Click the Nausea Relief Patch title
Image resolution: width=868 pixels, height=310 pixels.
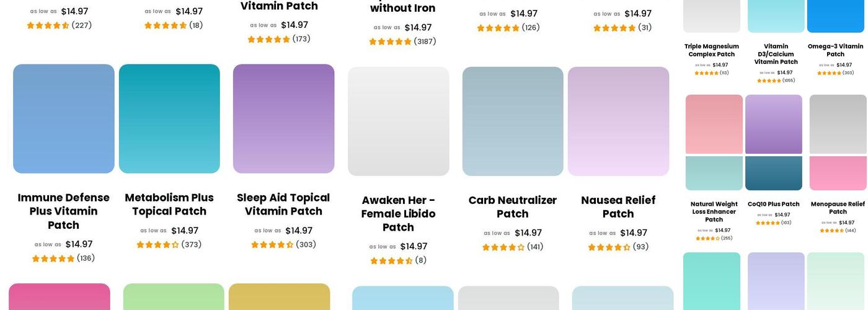tap(618, 206)
